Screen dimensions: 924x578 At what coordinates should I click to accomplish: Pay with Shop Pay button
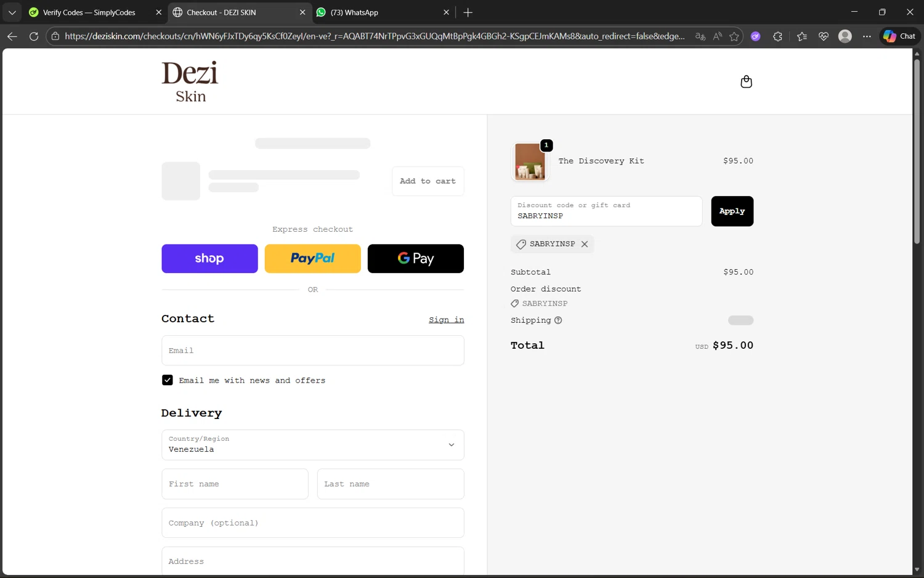click(209, 259)
